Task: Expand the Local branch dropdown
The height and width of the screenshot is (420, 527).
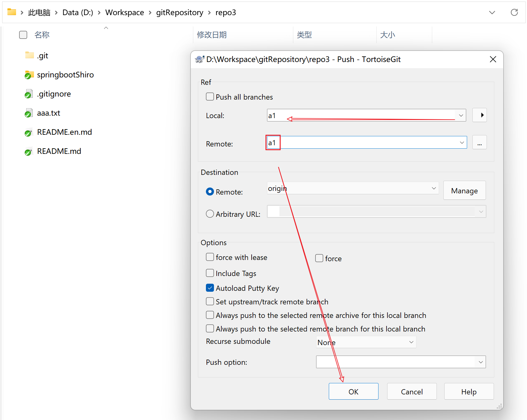Action: (461, 115)
